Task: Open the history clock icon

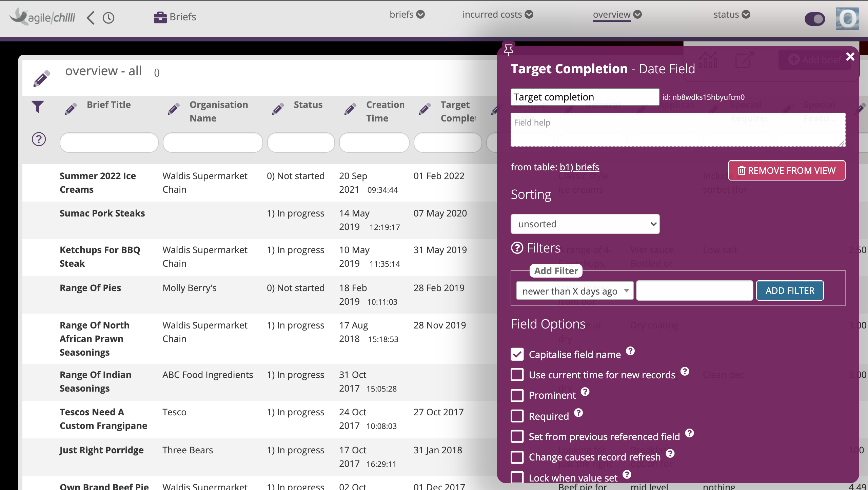Action: point(108,18)
